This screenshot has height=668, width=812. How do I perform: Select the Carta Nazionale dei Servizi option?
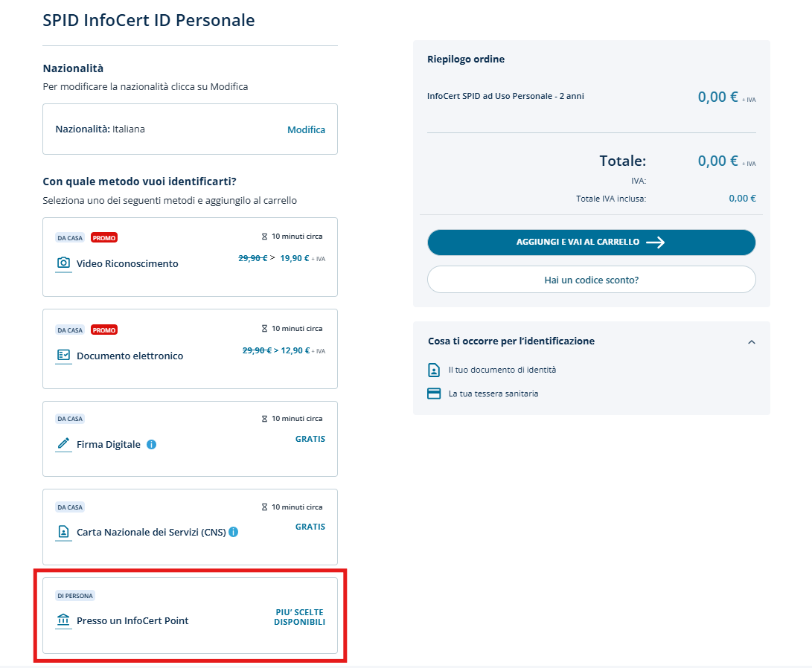tap(190, 526)
